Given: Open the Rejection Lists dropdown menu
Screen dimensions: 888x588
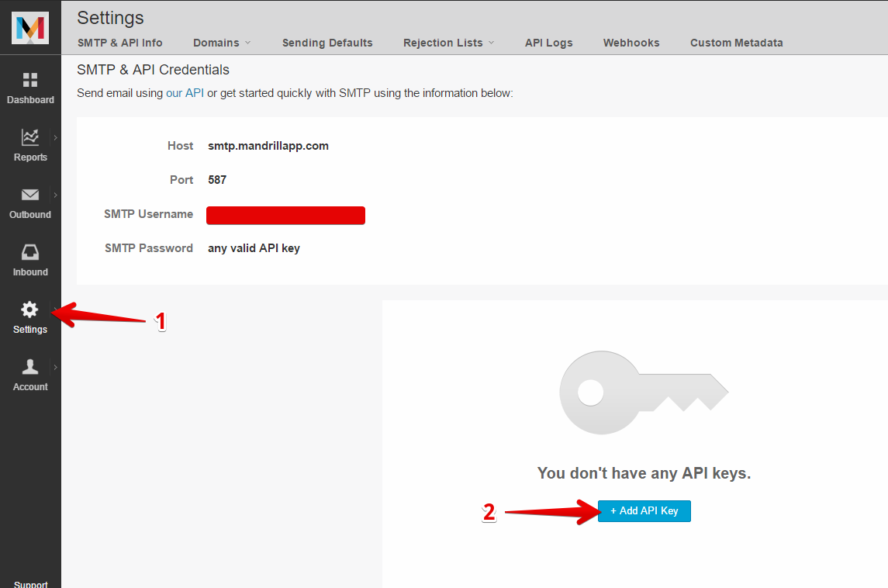Looking at the screenshot, I should click(448, 43).
